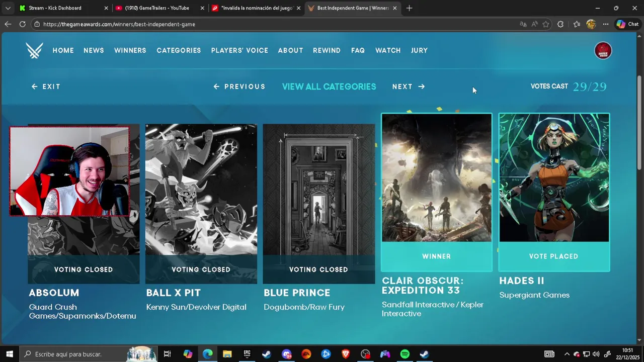Click the EXIT link
The width and height of the screenshot is (644, 362).
(46, 86)
